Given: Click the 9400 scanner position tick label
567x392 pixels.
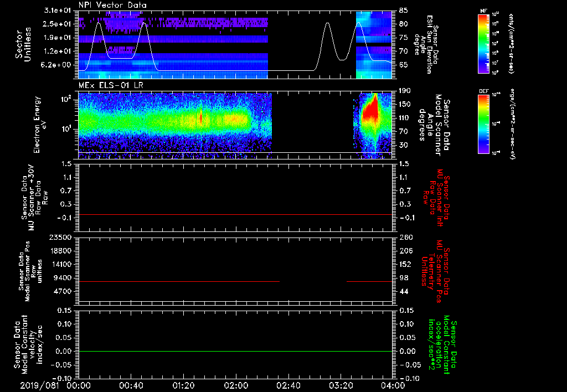Looking at the screenshot, I should pos(62,278).
